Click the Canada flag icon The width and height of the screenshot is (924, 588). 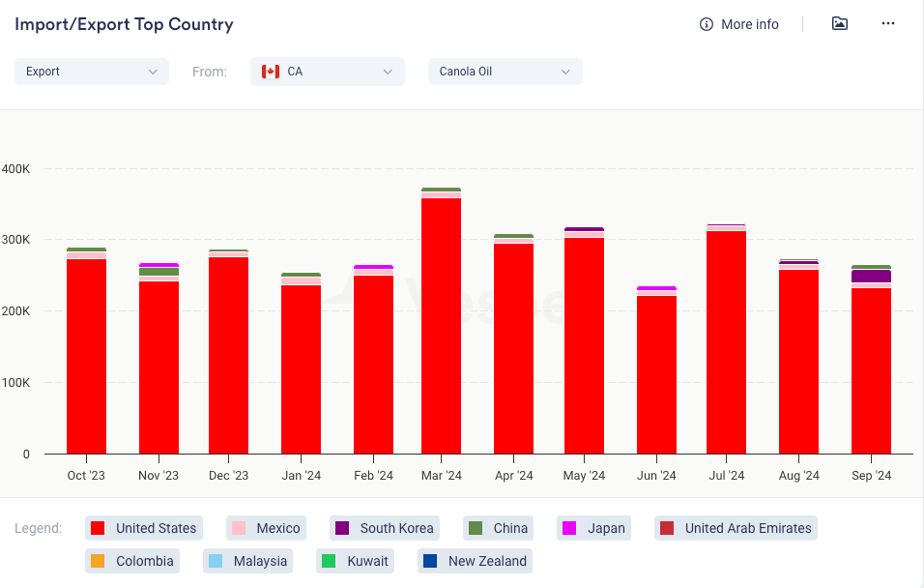(271, 72)
